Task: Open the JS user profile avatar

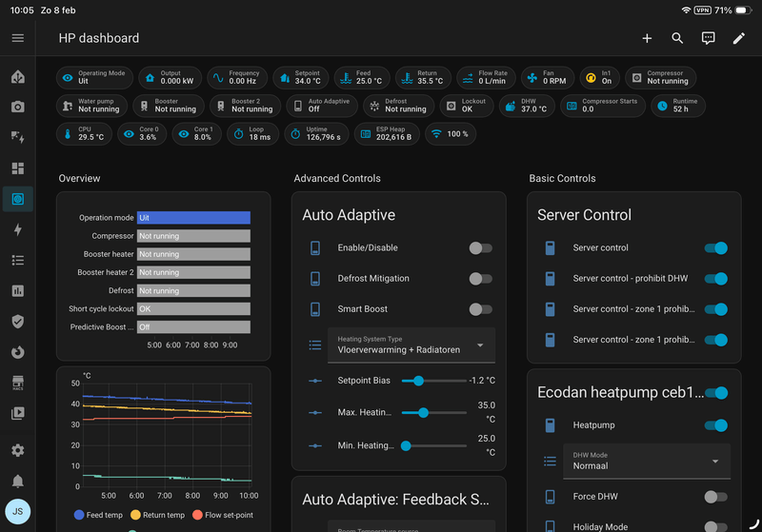Action: (x=17, y=512)
